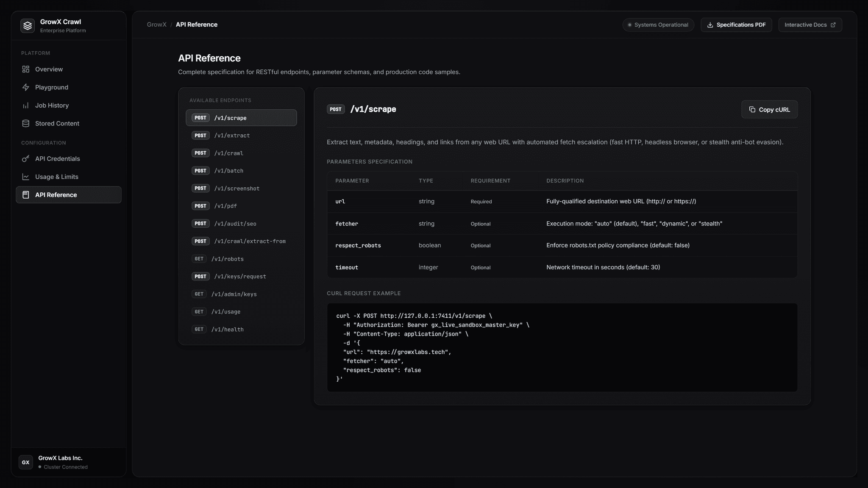Click the API Reference book icon
This screenshot has width=868, height=488.
click(26, 195)
